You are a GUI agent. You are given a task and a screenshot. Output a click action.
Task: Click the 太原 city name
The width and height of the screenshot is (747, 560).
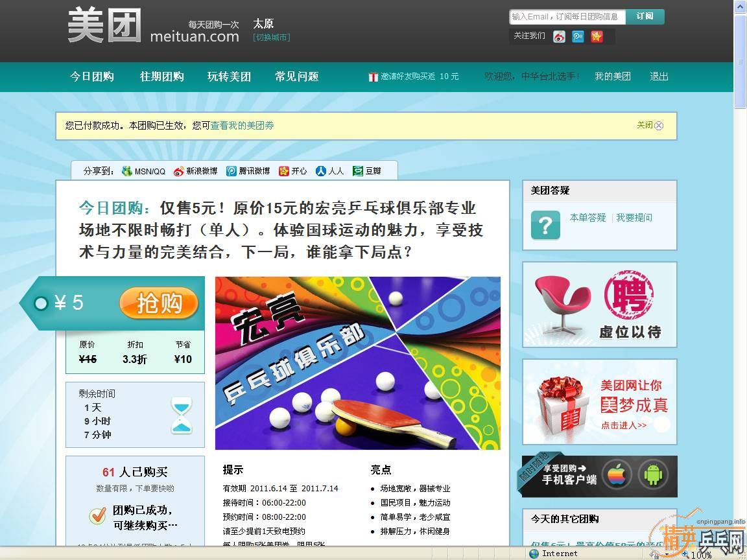pyautogui.click(x=263, y=23)
